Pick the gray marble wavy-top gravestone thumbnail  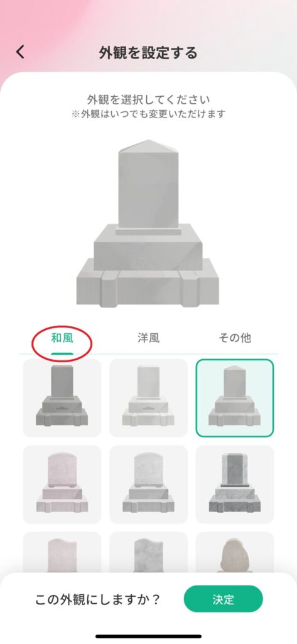148,552
